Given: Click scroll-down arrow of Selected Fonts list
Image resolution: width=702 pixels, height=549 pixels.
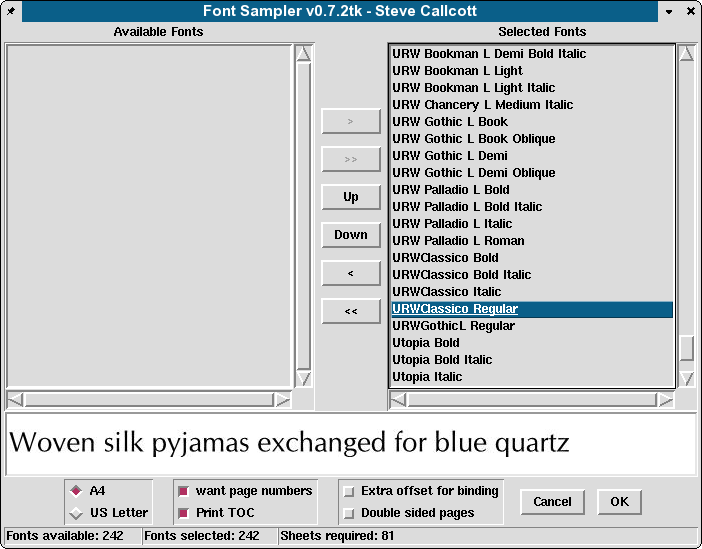Looking at the screenshot, I should coord(686,378).
